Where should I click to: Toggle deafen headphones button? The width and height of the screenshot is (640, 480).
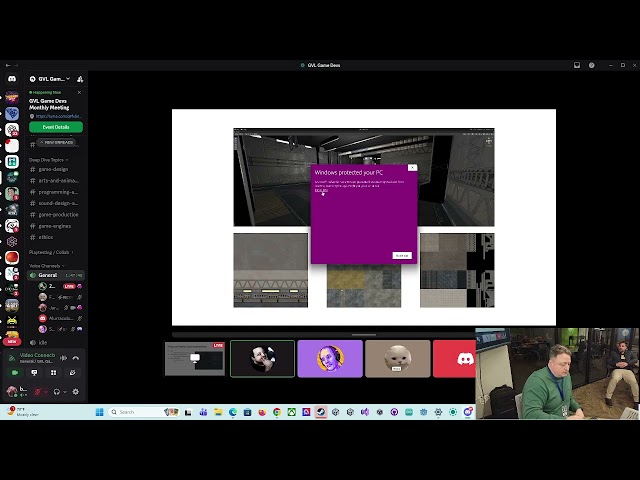57,392
